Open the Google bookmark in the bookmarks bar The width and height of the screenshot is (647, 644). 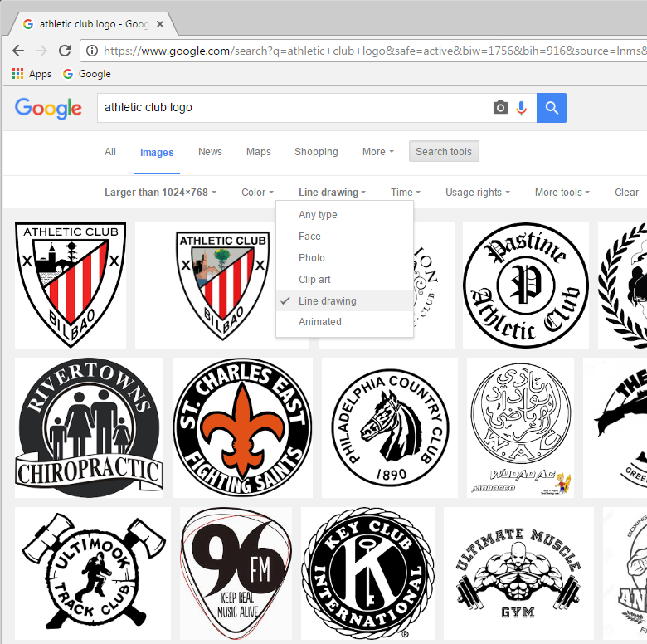click(x=86, y=74)
